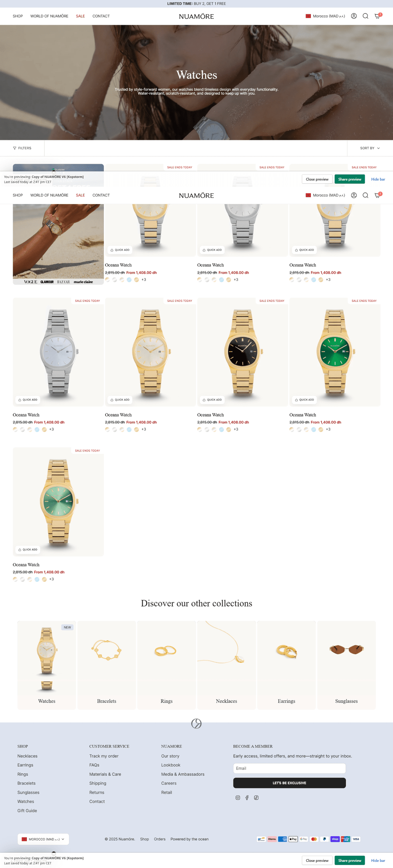Open the Facebook icon in footer

tap(247, 798)
